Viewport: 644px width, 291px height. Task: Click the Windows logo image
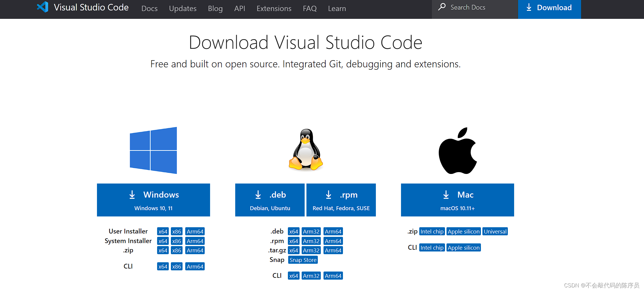pyautogui.click(x=153, y=150)
